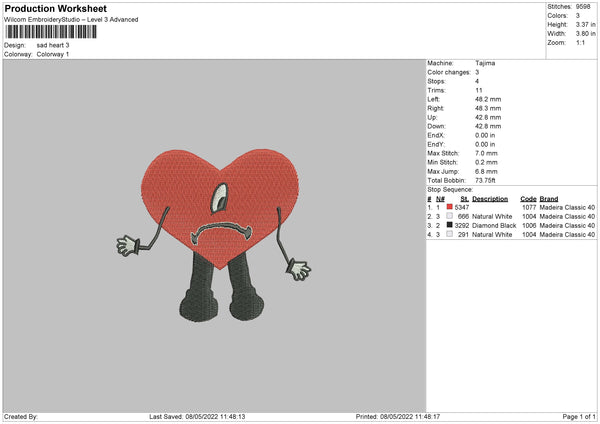
Task: Pick the white swatch beside 291 stitches
Action: (x=450, y=235)
